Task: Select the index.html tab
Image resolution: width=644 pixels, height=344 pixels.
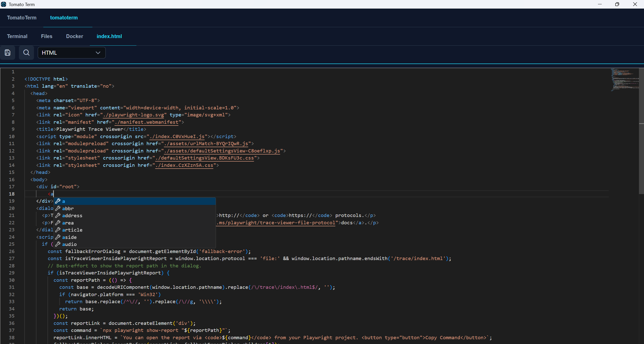Action: pyautogui.click(x=109, y=36)
